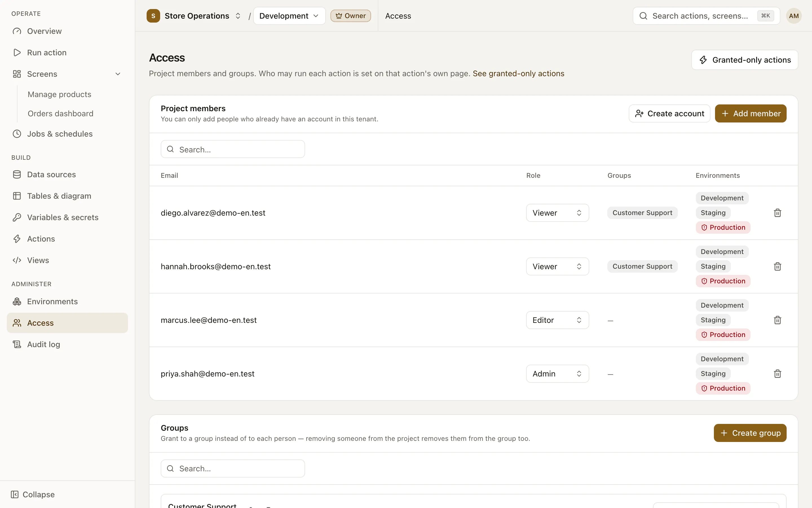The width and height of the screenshot is (812, 508).
Task: Click the Store Operations S logo
Action: (153, 16)
